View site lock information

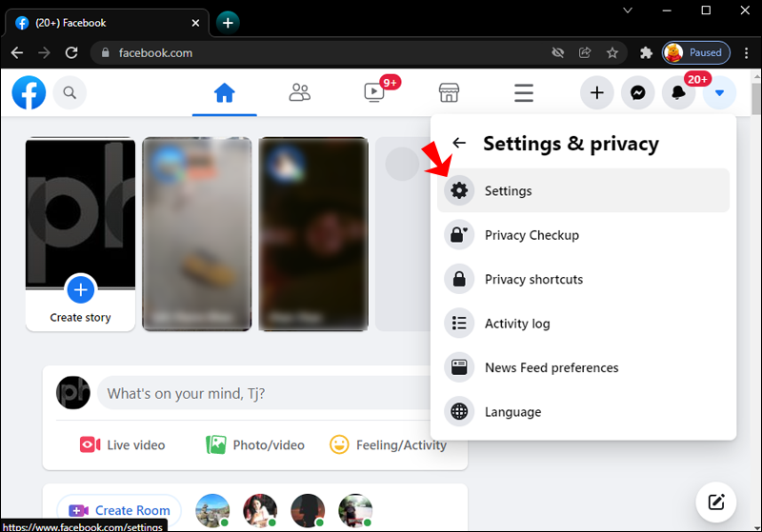coord(105,52)
